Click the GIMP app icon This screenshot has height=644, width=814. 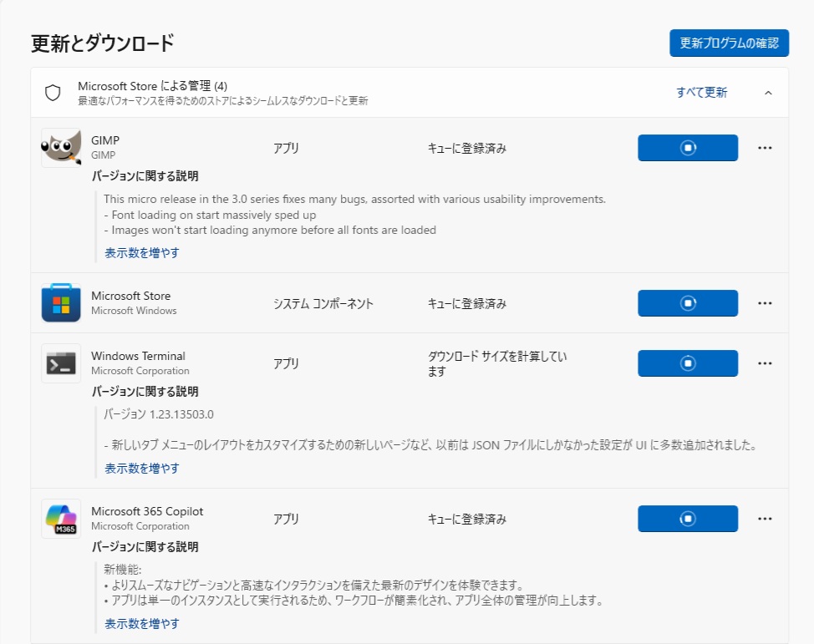[x=61, y=148]
